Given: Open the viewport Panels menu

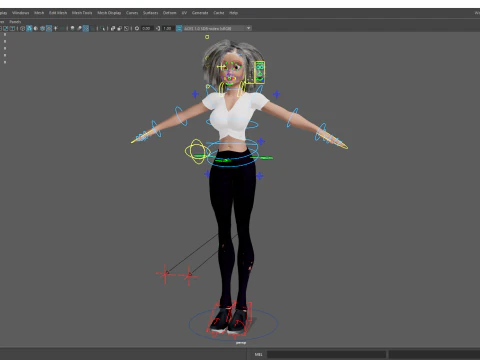Looking at the screenshot, I should pyautogui.click(x=15, y=22).
